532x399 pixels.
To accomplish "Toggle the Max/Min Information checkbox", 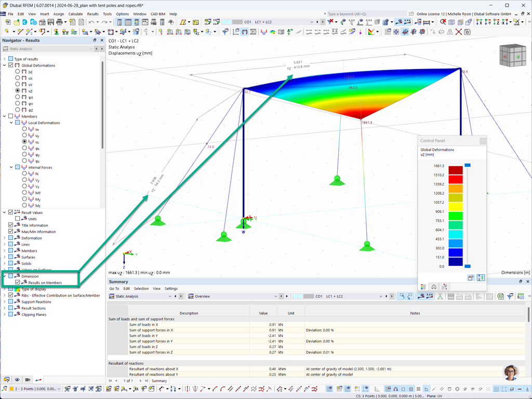I will (11, 231).
